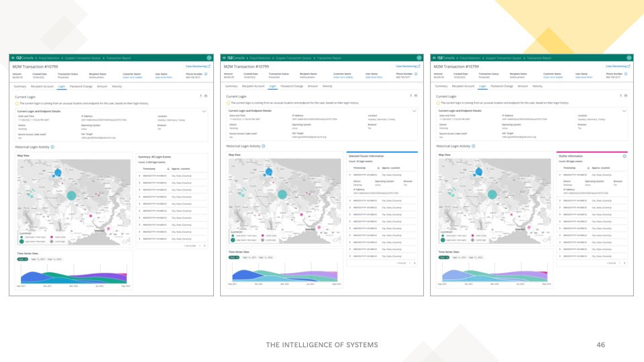Click Historical Login Activity info icon in right mockup
This screenshot has height=362, width=644.
[x=473, y=146]
